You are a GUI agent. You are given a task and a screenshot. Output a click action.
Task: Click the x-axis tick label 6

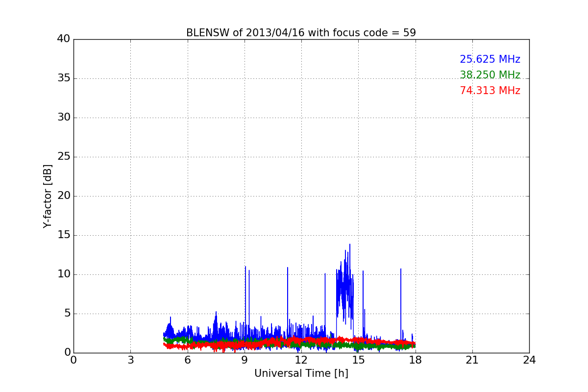pyautogui.click(x=187, y=360)
